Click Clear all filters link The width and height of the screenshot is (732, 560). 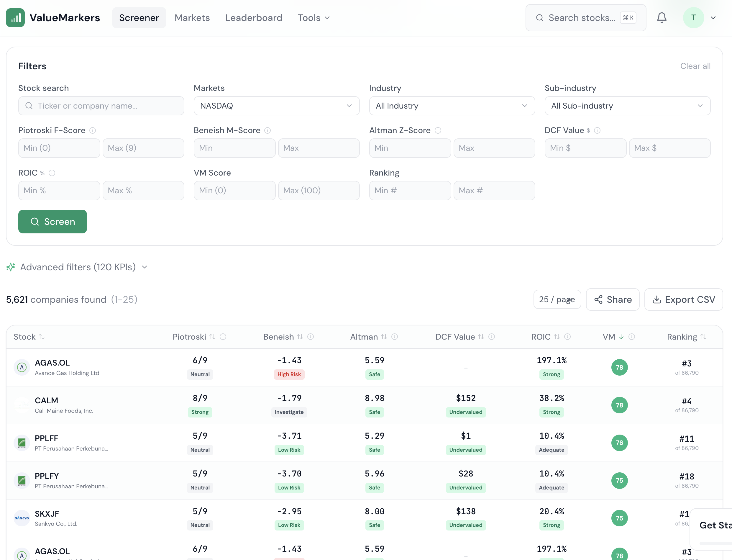695,66
